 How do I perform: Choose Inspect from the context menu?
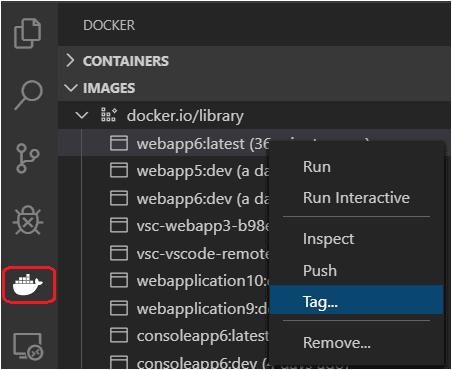click(x=328, y=239)
